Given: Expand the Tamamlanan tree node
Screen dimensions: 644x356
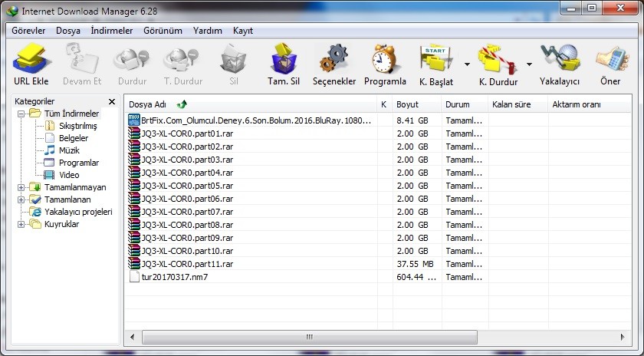Looking at the screenshot, I should click(21, 199).
